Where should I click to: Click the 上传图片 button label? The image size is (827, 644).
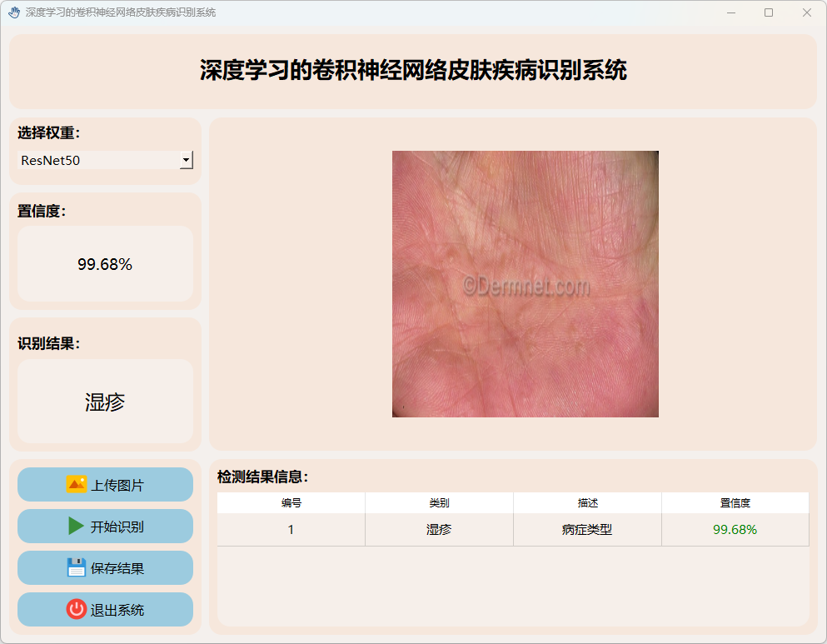click(x=117, y=485)
